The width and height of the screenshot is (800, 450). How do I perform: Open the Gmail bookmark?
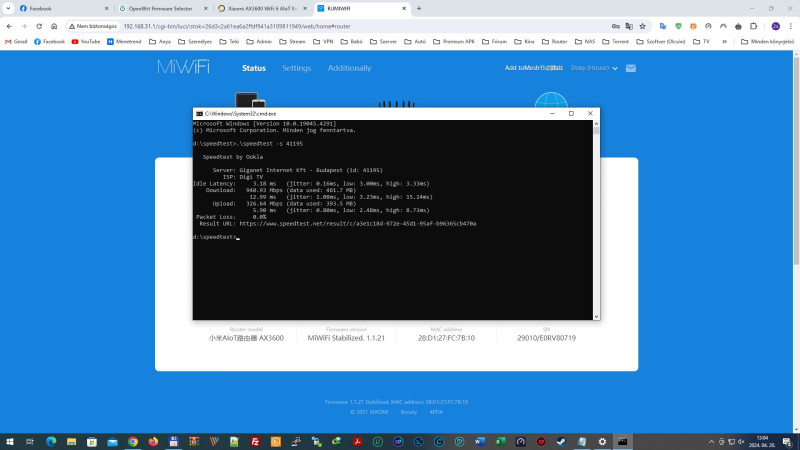(x=16, y=41)
